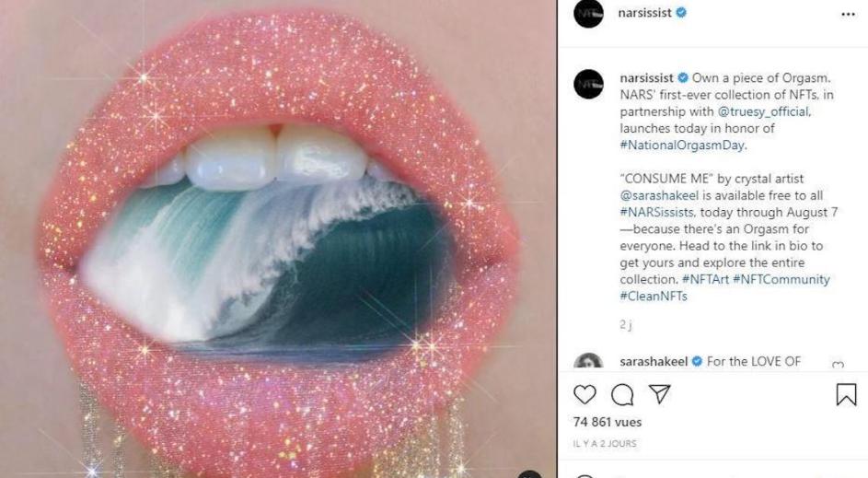The width and height of the screenshot is (868, 478).
Task: Open the #NFTArt hashtag
Action: coord(705,279)
